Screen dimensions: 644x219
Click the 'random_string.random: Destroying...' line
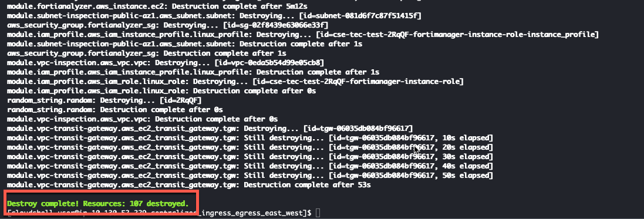104,100
